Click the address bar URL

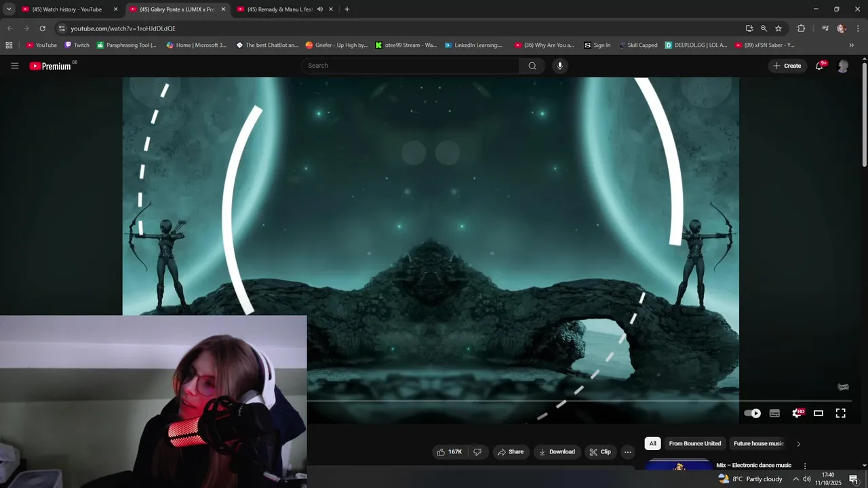(x=123, y=28)
